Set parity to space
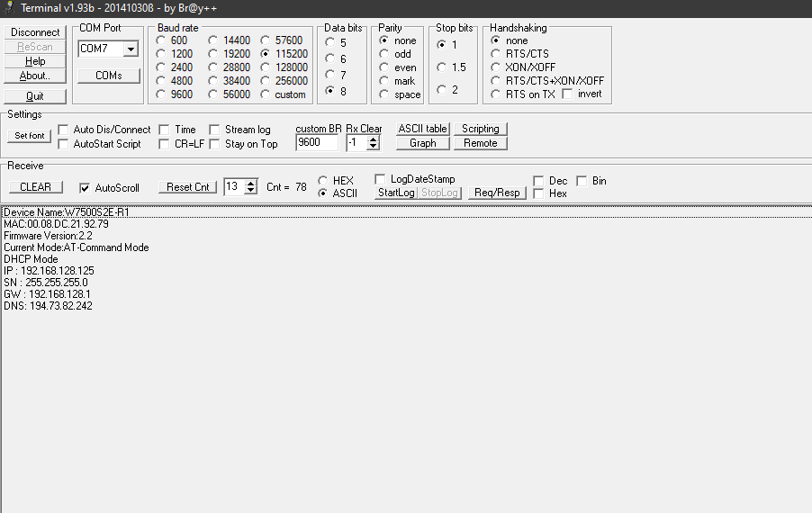The height and width of the screenshot is (513, 812). coord(384,94)
